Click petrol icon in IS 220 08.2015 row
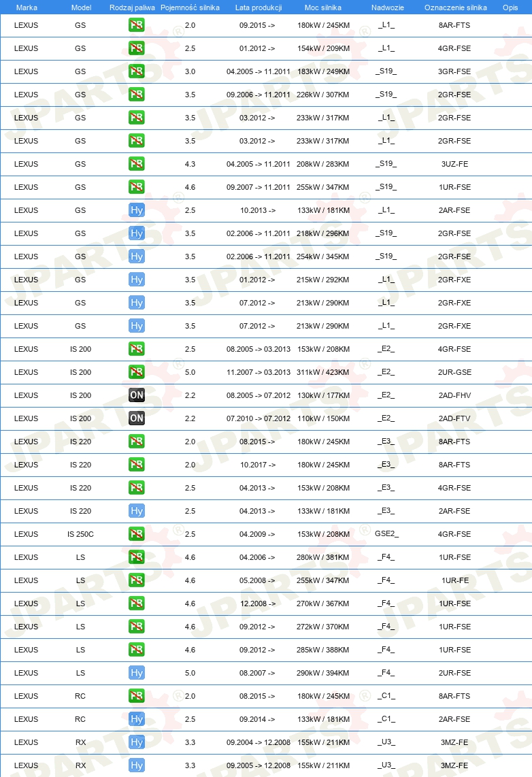Screen dimensions: 532x777 [x=136, y=441]
